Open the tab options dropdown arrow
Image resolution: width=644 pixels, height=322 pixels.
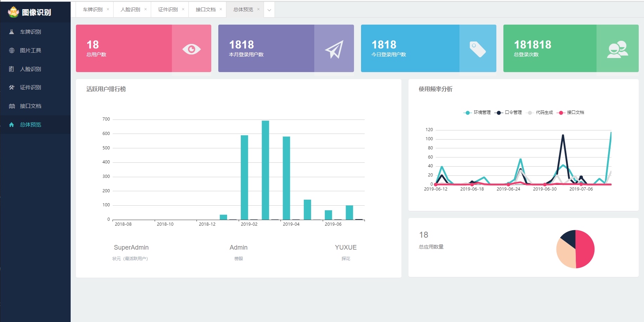(x=269, y=10)
